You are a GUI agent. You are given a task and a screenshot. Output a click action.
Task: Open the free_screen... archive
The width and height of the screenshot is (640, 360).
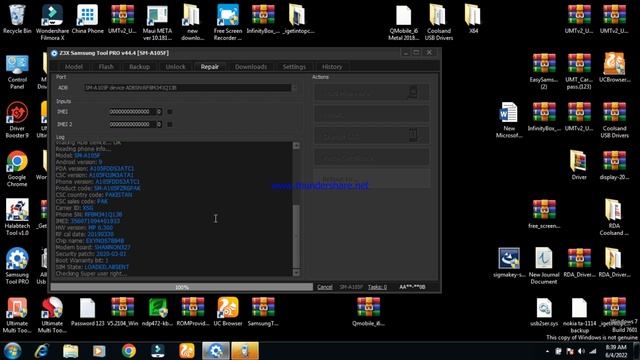pos(544,214)
